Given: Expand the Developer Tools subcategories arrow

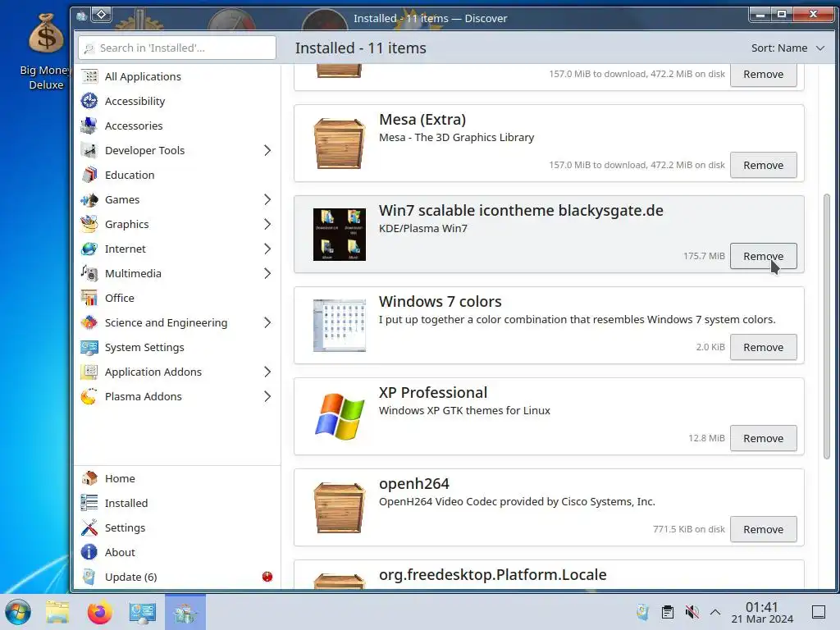Looking at the screenshot, I should pyautogui.click(x=267, y=151).
